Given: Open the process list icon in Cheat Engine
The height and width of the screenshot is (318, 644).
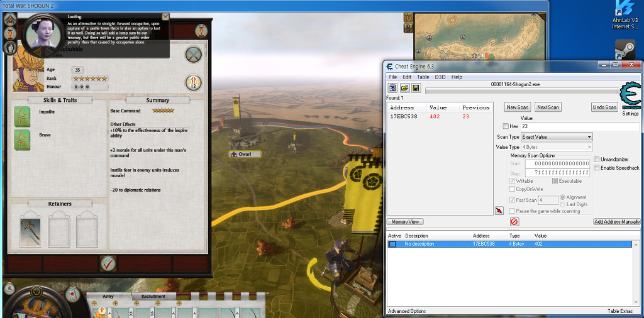Looking at the screenshot, I should click(393, 88).
